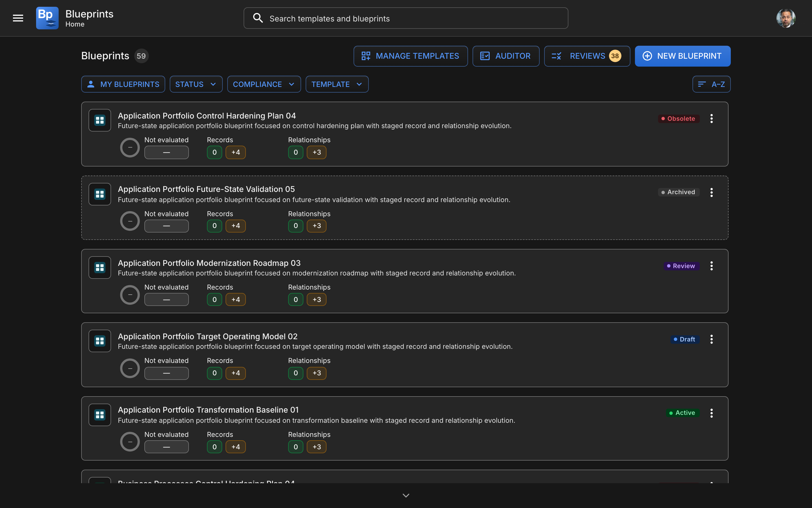Click the search magnifier icon
This screenshot has width=812, height=508.
(258, 18)
